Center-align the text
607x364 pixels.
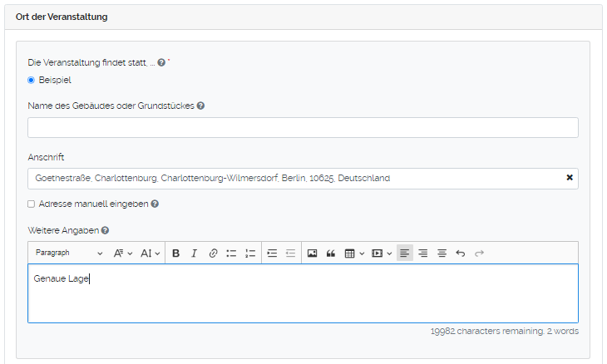[x=442, y=253]
